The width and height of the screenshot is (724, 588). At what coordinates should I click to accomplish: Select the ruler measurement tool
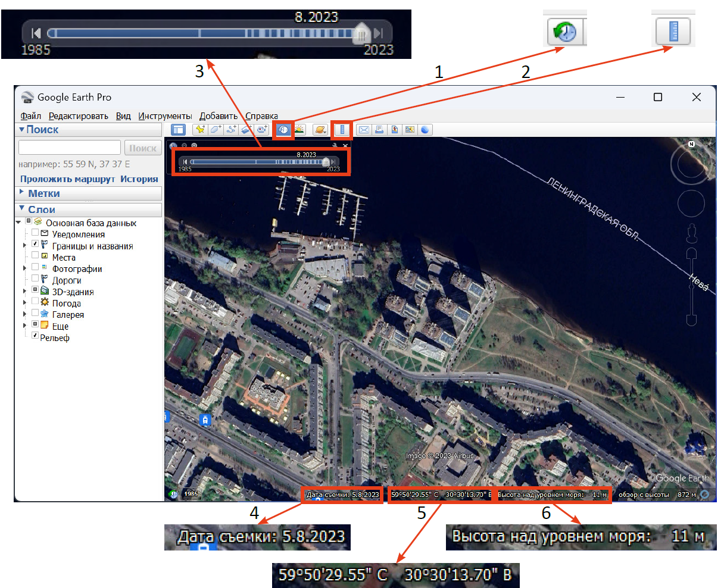342,130
